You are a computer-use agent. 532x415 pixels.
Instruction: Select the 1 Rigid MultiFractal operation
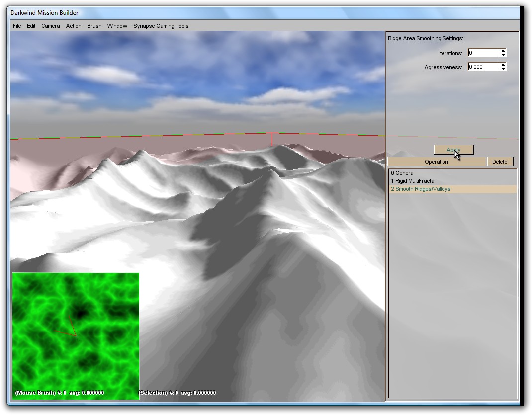[413, 181]
